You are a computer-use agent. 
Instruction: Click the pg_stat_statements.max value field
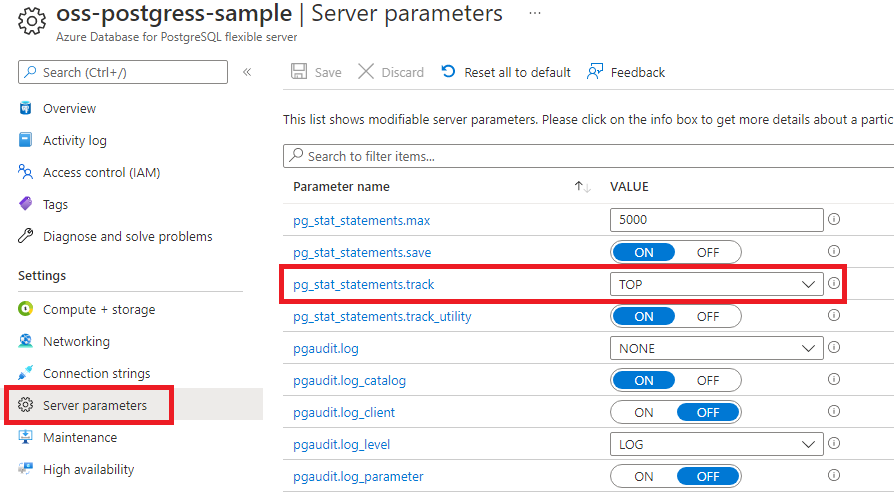pyautogui.click(x=717, y=219)
